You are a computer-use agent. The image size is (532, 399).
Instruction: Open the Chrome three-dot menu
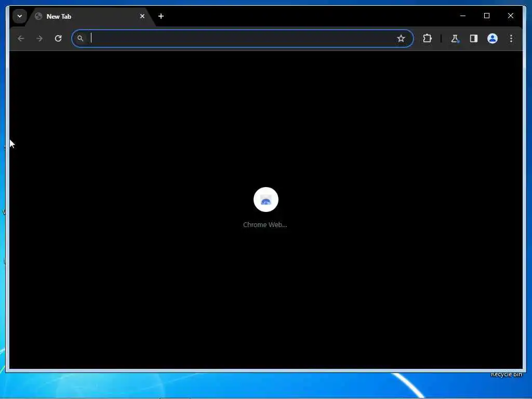click(x=511, y=38)
